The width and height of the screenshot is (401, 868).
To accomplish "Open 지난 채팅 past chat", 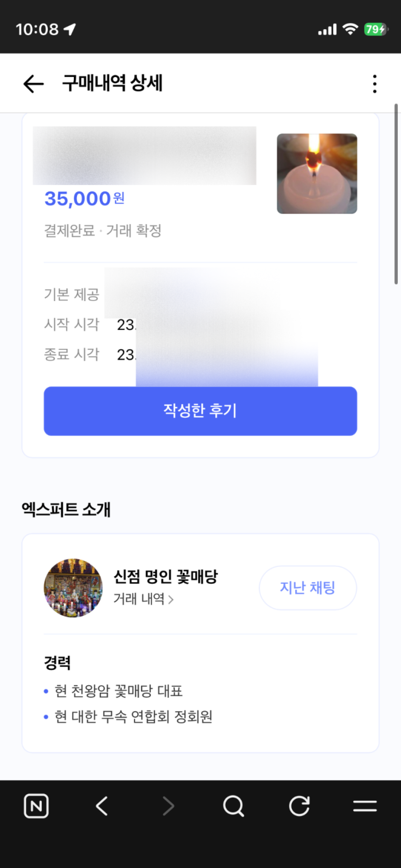I will [308, 588].
